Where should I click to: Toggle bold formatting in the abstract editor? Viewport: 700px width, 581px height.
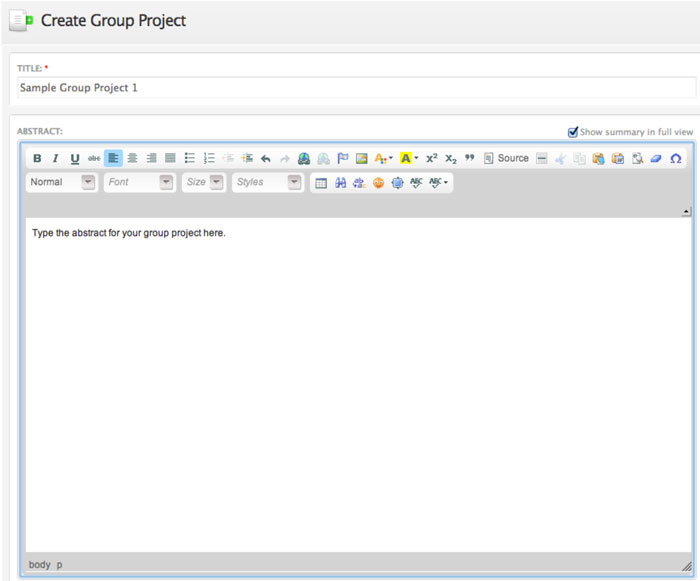[x=37, y=158]
